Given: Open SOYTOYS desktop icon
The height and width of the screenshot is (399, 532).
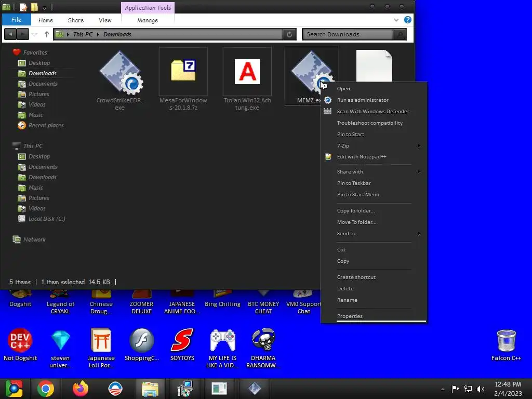Looking at the screenshot, I should click(x=182, y=340).
